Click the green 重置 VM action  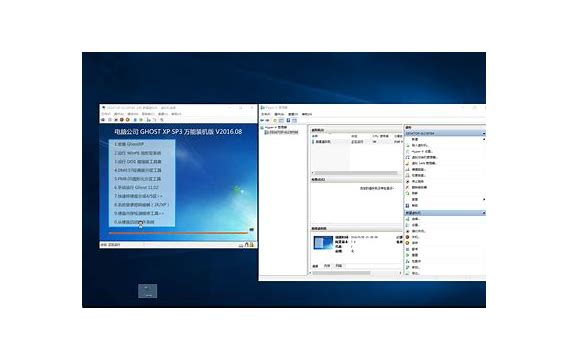coord(415,255)
